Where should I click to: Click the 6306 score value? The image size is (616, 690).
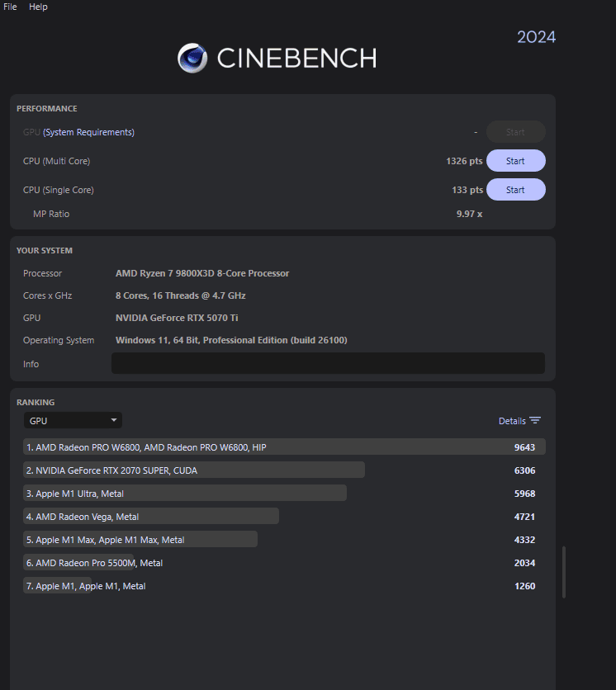tap(524, 470)
